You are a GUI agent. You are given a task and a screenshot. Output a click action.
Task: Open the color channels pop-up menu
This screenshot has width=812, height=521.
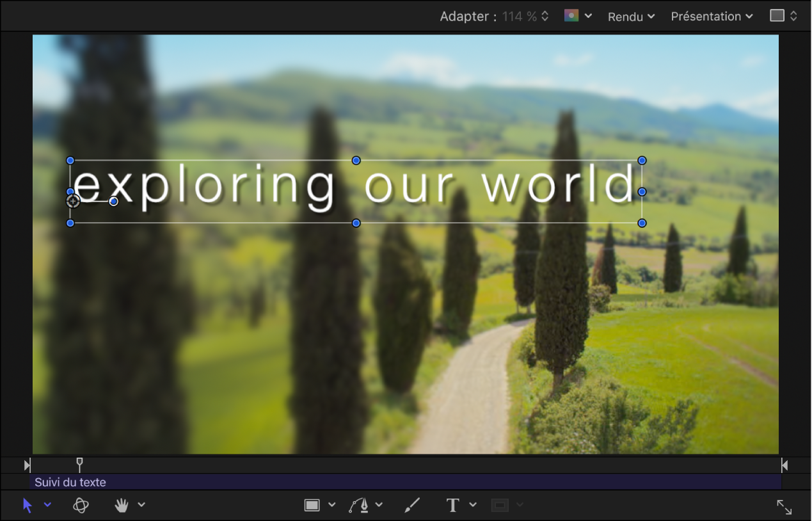[578, 16]
